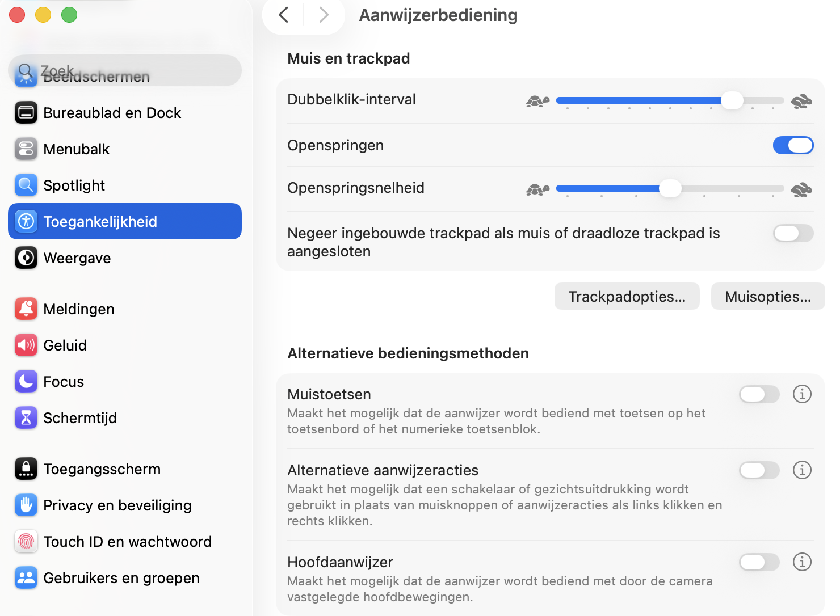
Task: Open Bureaublad en Dock settings
Action: [x=26, y=112]
